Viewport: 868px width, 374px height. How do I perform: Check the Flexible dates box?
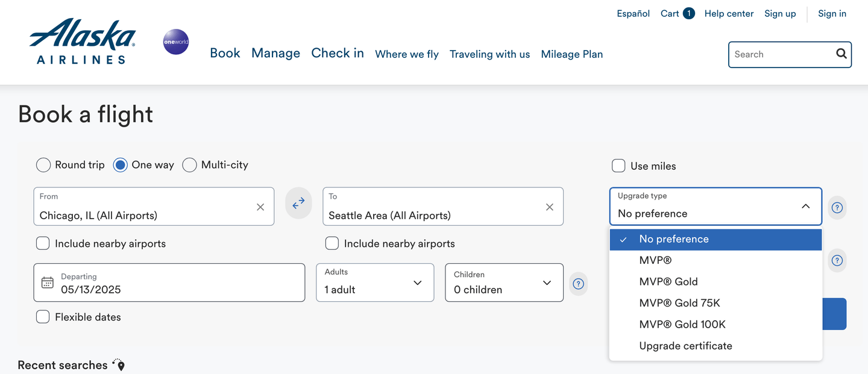(x=43, y=317)
